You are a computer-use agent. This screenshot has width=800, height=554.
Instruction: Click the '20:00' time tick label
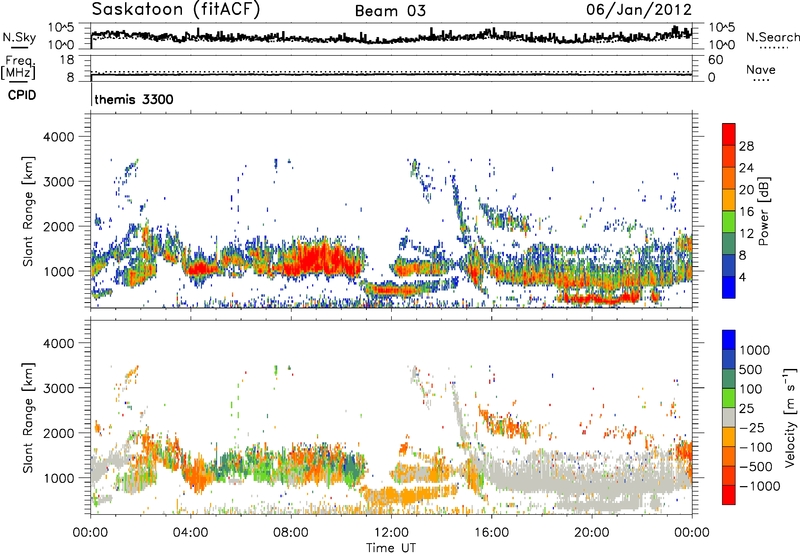point(591,533)
